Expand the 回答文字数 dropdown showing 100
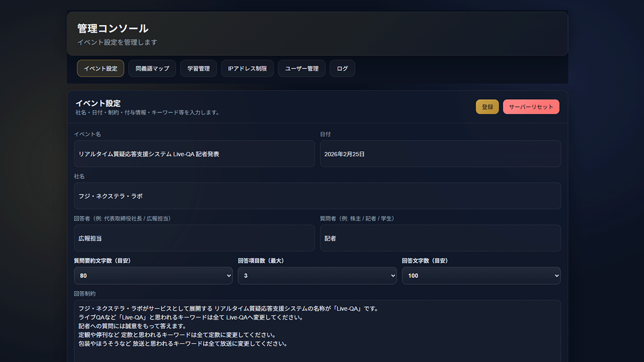The image size is (644, 362). point(481,276)
